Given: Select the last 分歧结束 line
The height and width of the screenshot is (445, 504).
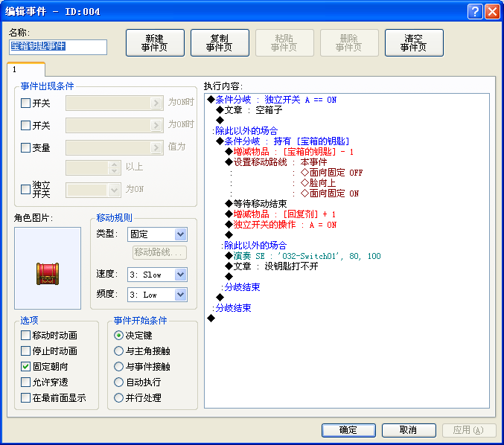Looking at the screenshot, I should coord(232,308).
